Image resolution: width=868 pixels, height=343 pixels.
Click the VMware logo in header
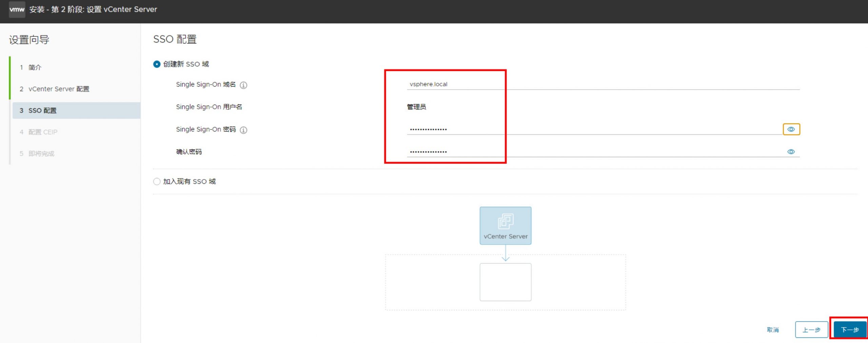point(17,9)
